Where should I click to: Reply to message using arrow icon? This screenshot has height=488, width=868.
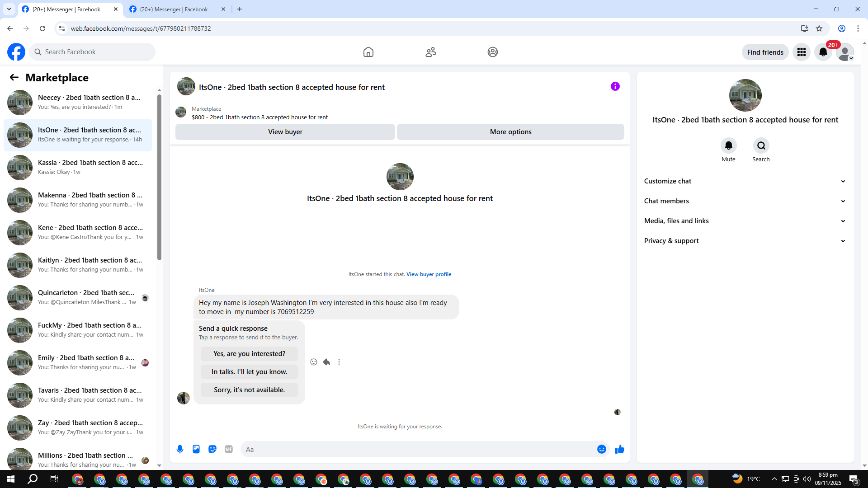tap(326, 362)
